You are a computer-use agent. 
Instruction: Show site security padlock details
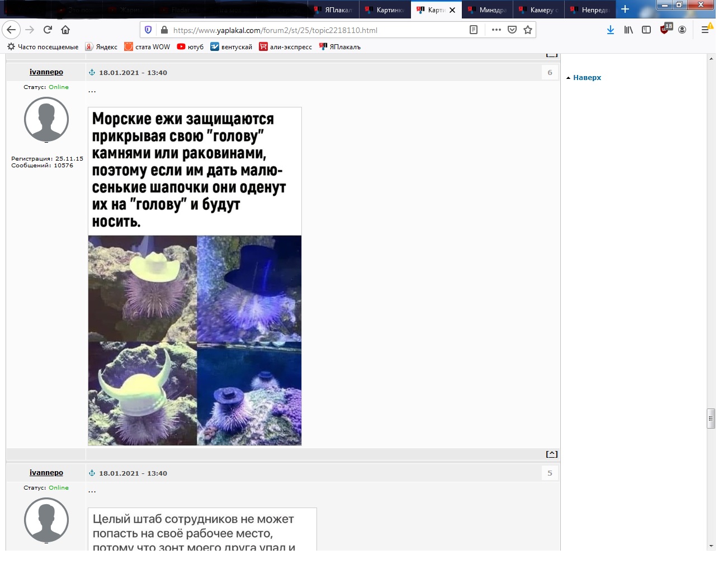164,30
